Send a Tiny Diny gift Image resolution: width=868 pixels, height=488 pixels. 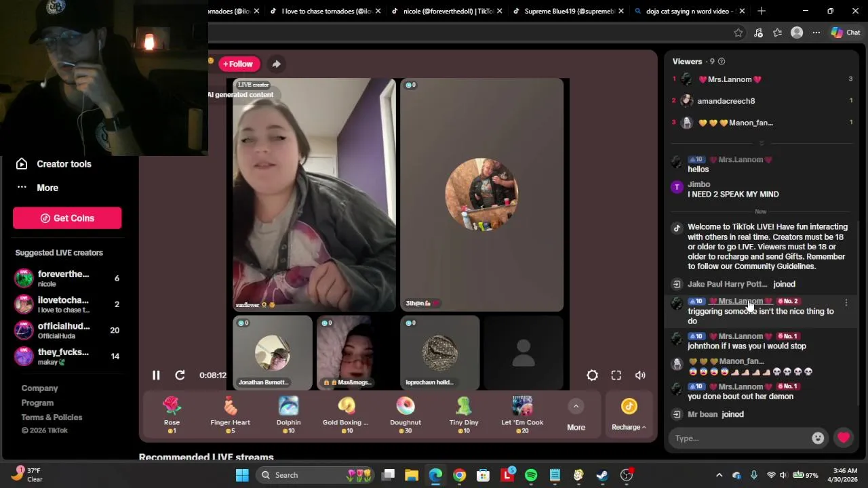click(464, 415)
